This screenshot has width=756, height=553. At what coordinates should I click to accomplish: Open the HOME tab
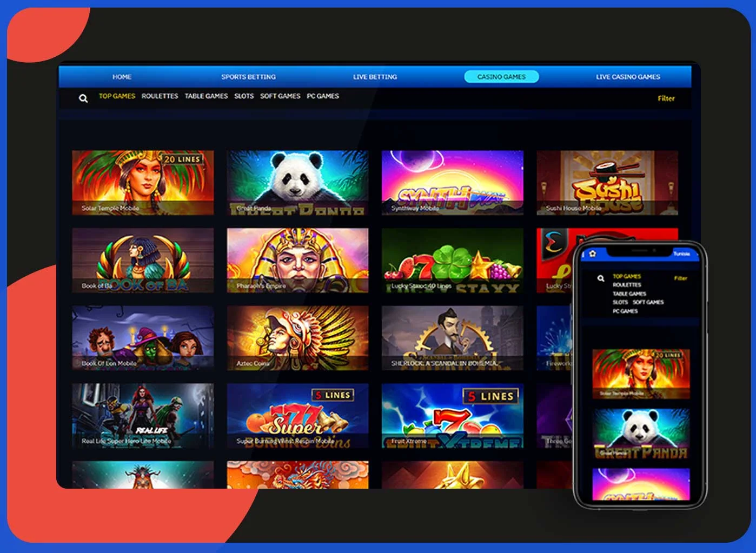click(x=122, y=77)
